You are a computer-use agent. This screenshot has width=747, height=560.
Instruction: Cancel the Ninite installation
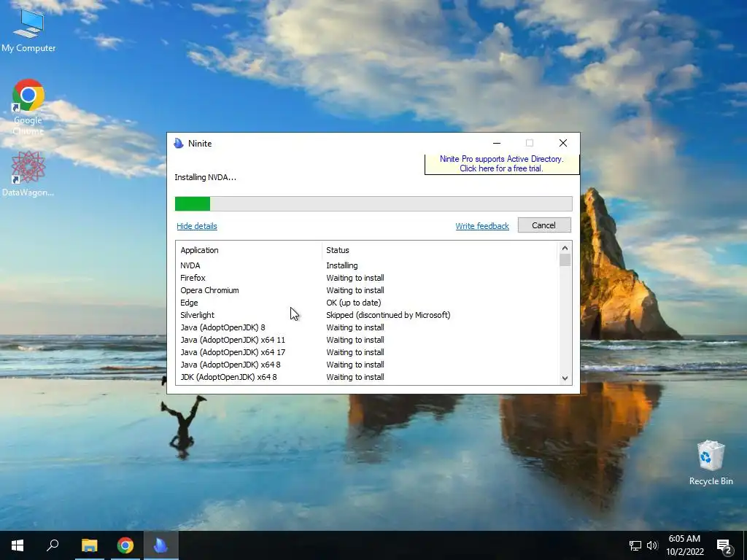pyautogui.click(x=544, y=225)
